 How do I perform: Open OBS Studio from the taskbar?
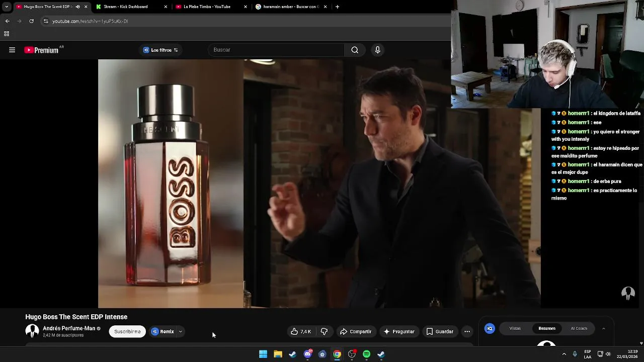click(352, 354)
